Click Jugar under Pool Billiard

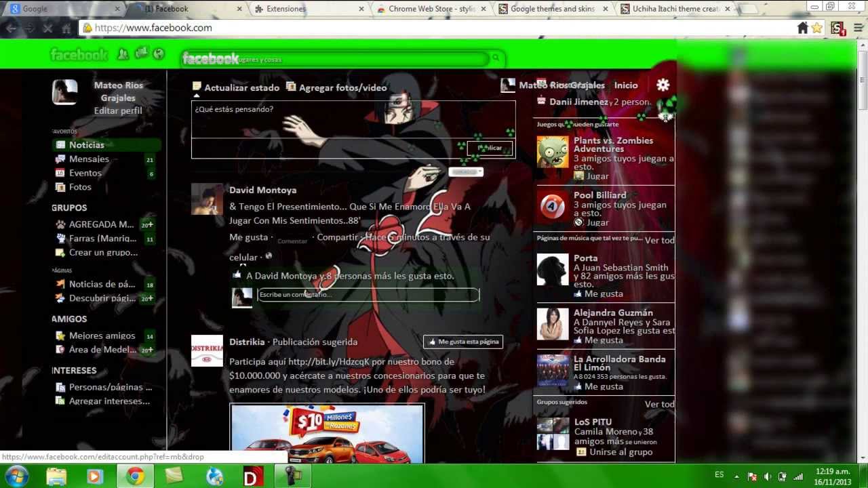597,222
